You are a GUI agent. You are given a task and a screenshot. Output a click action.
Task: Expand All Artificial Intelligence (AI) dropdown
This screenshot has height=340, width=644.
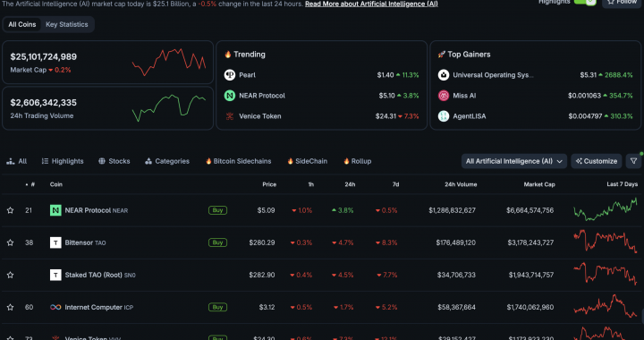click(513, 161)
